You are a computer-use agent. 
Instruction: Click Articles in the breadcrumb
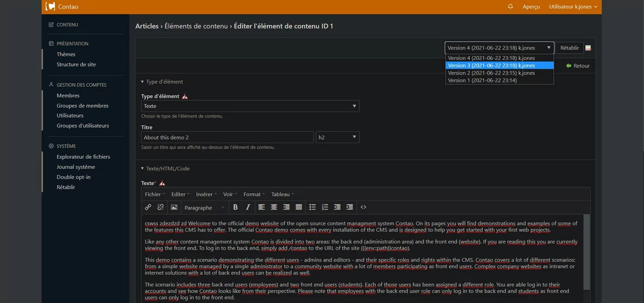[147, 26]
